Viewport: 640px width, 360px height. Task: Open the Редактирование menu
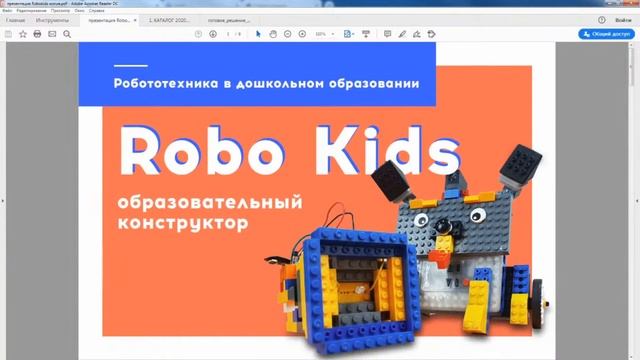tap(31, 11)
